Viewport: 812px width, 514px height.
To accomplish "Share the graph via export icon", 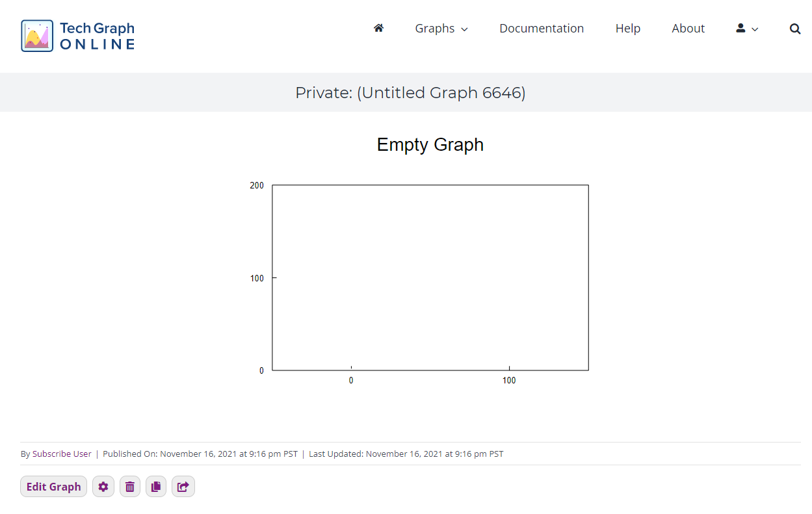I will coord(183,486).
